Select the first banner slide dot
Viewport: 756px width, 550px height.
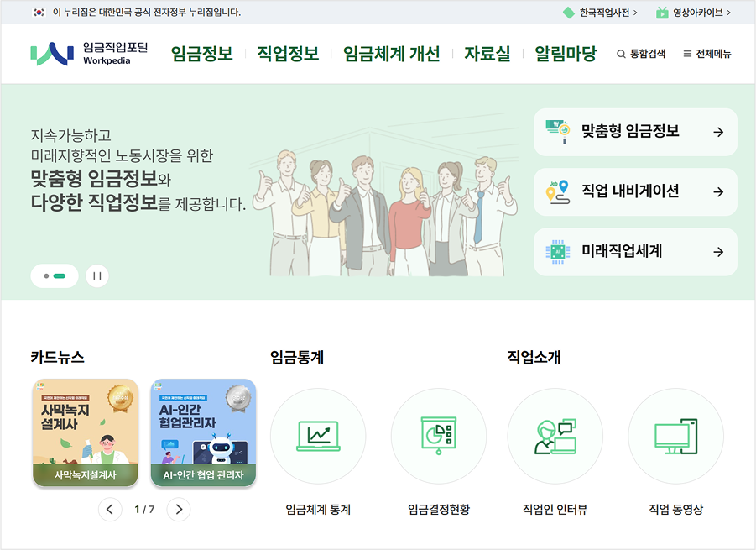click(46, 276)
